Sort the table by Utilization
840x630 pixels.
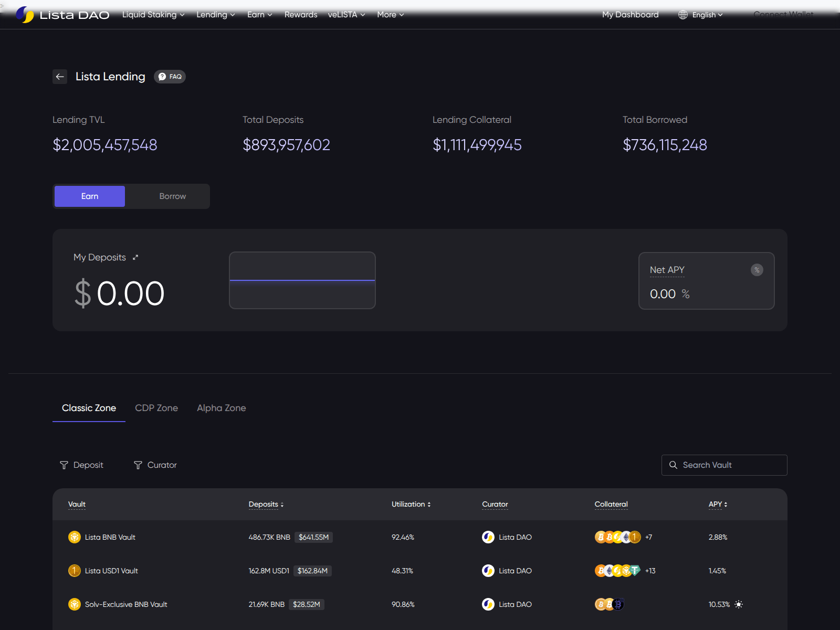coord(411,505)
